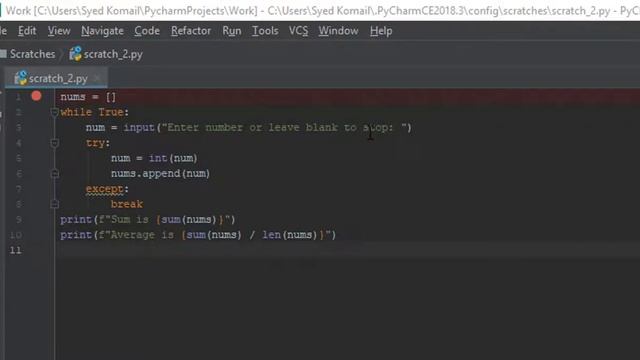
Task: Click the print 'Sum is' line
Action: point(148,220)
